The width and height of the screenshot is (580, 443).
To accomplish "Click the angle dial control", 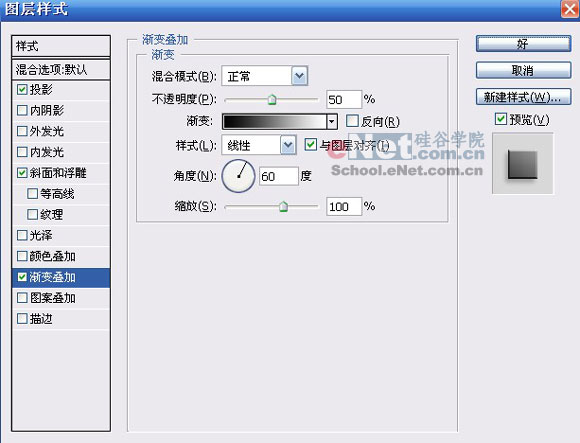I will 238,176.
